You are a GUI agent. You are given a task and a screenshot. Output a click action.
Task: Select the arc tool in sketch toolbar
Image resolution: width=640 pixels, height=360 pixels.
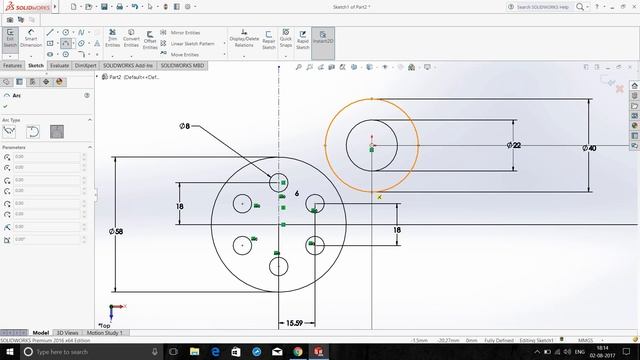(x=65, y=43)
